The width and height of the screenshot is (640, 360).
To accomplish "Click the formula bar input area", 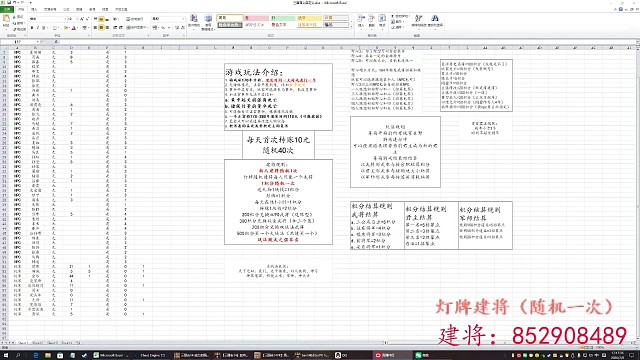I will (347, 42).
